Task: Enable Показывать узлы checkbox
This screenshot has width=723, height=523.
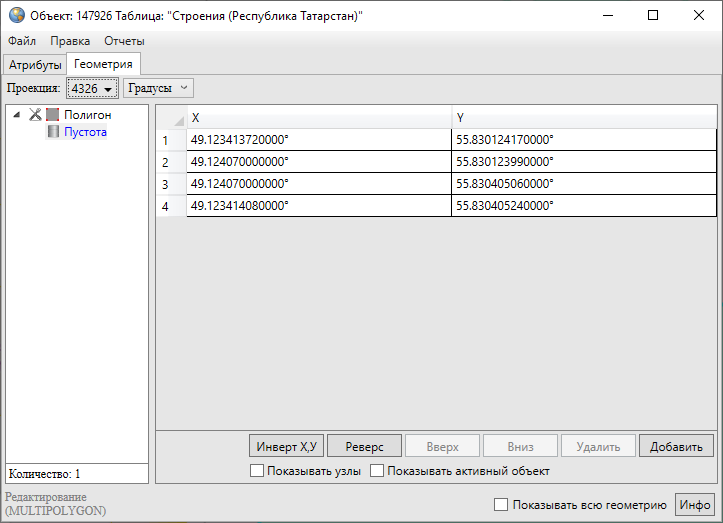Action: click(257, 471)
